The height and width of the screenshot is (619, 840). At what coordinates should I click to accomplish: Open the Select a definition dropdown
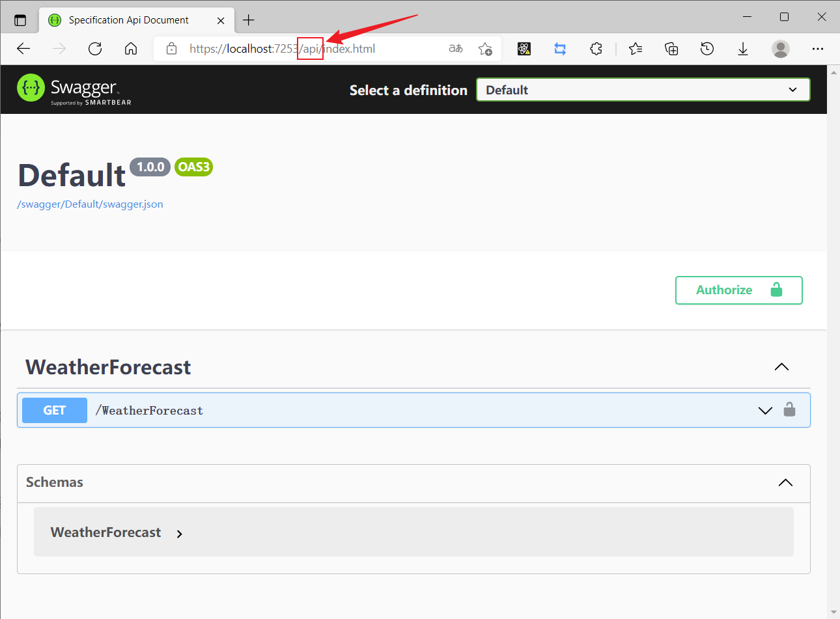tap(643, 90)
